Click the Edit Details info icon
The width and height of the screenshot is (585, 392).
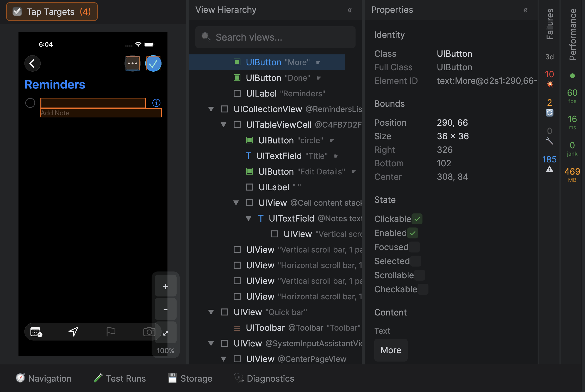(156, 103)
